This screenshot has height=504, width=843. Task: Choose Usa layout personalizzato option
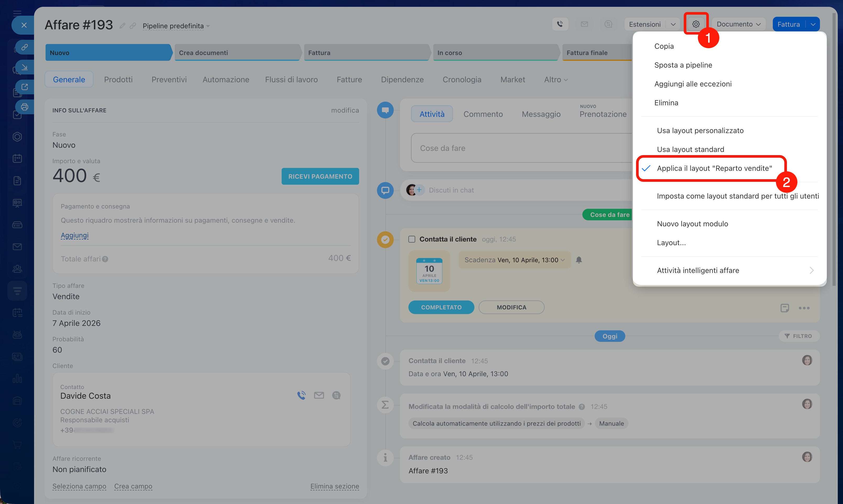pyautogui.click(x=700, y=130)
